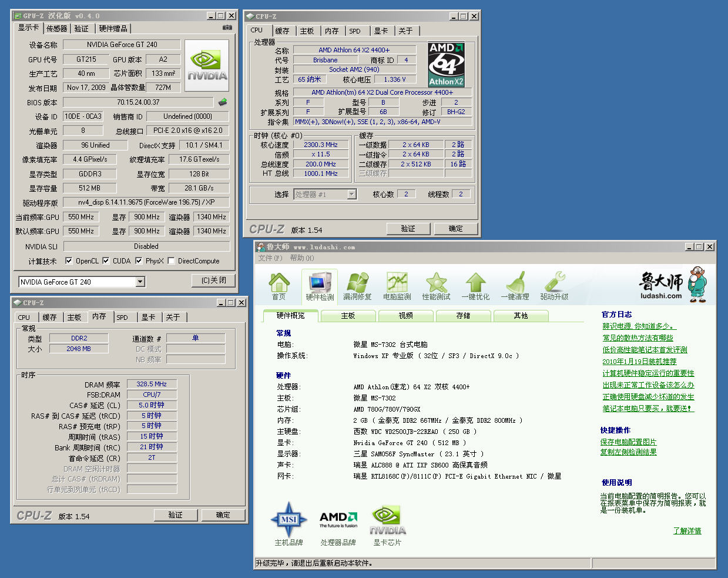Open 一键清理 broom cleanup icon
Screen dimensions: 728x578
click(515, 286)
